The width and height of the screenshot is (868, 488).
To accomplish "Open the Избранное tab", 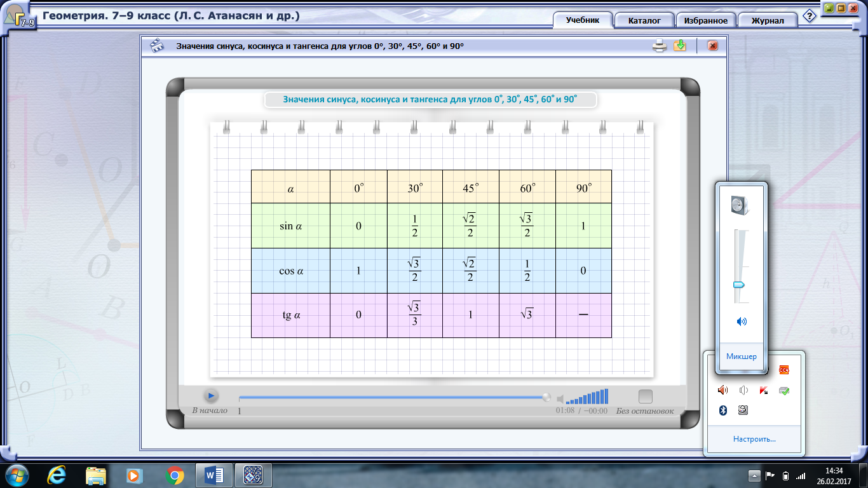I will pyautogui.click(x=706, y=20).
